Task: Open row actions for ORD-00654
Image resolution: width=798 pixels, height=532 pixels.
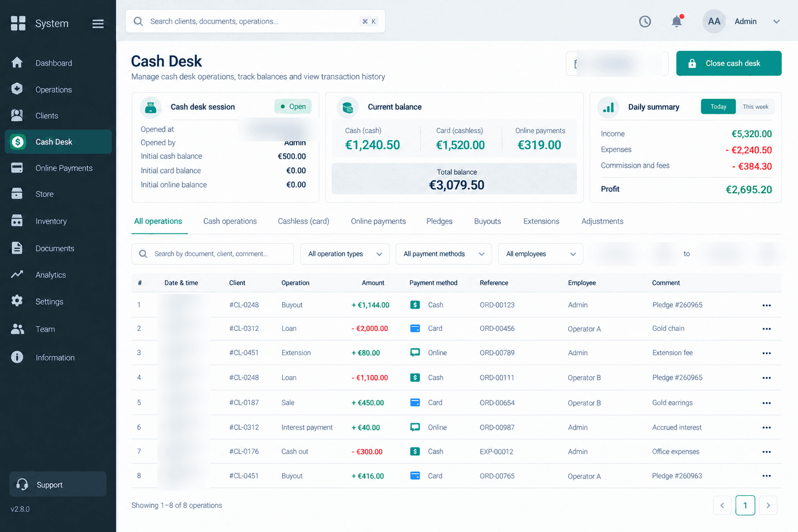Action: (766, 403)
